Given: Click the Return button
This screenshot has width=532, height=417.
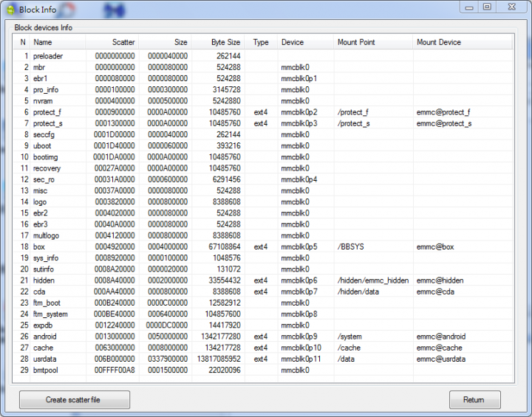Looking at the screenshot, I should [x=474, y=400].
